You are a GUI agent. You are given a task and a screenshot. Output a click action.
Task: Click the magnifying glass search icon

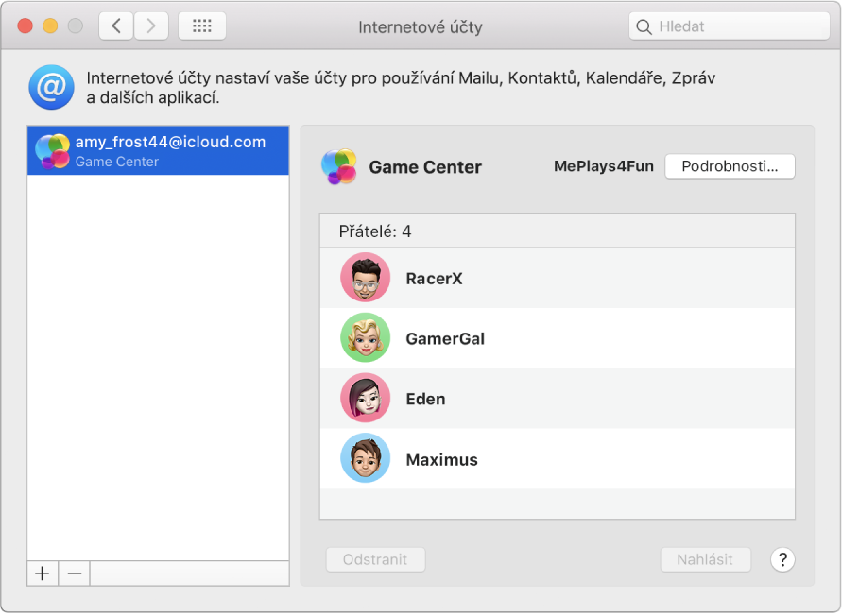point(644,26)
